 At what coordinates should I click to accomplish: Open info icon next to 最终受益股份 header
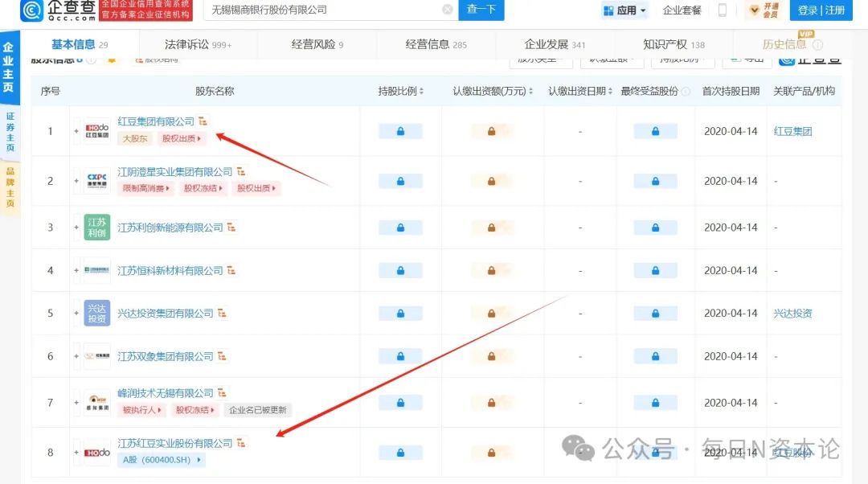click(x=686, y=92)
